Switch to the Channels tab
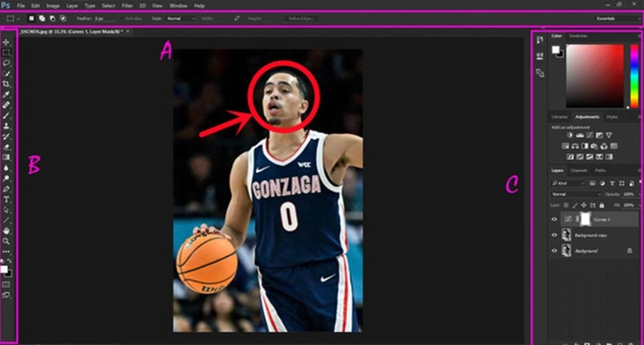Viewport: 644px width, 345px height. coord(578,170)
